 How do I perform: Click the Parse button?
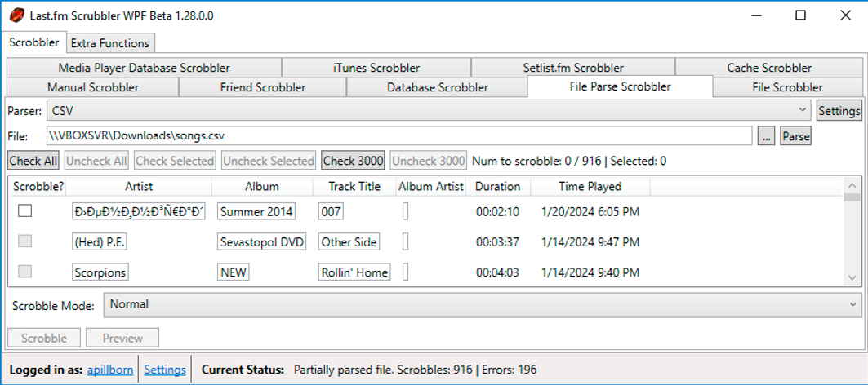click(796, 136)
